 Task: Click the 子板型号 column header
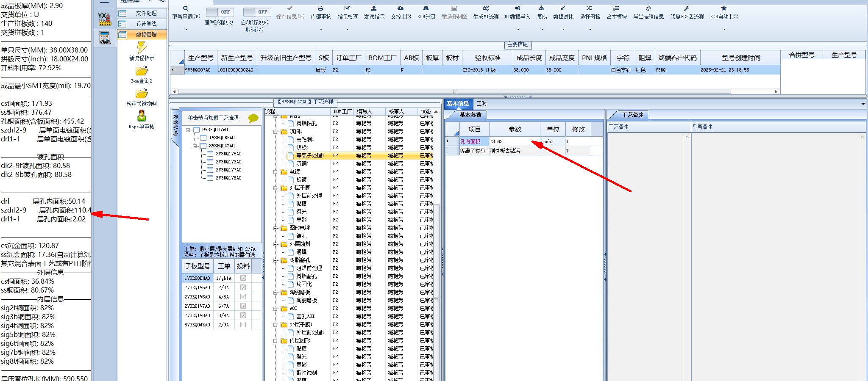tap(198, 266)
